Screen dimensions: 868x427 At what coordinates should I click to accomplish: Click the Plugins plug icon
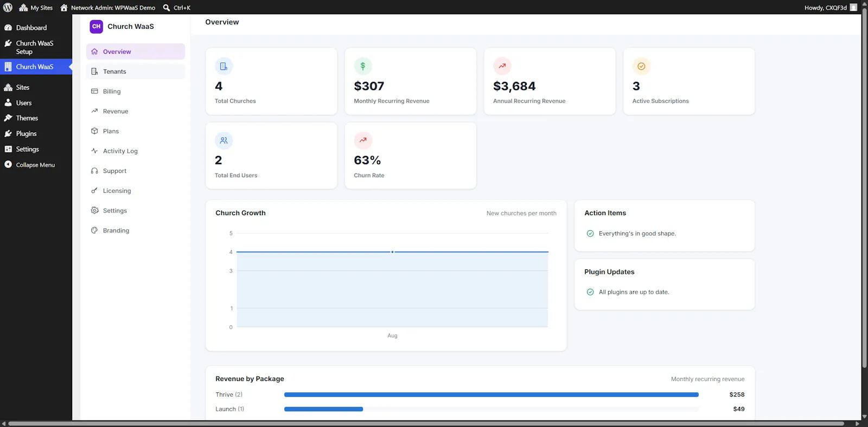click(8, 133)
